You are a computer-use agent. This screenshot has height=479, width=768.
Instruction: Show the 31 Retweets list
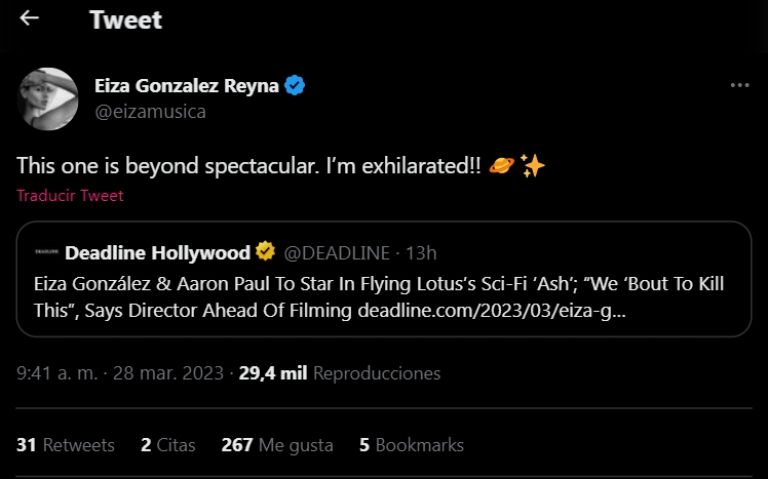coord(65,445)
